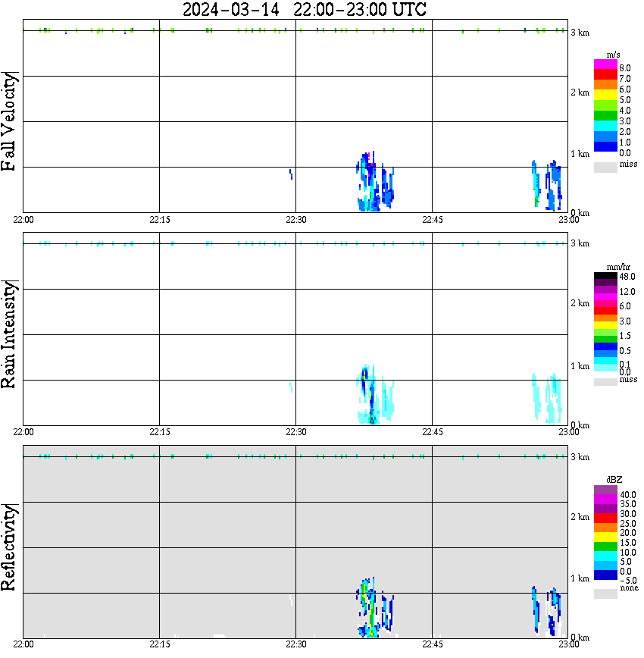Click the gray none swatch in dBZ legend
The height and width of the screenshot is (658, 644).
pyautogui.click(x=605, y=594)
